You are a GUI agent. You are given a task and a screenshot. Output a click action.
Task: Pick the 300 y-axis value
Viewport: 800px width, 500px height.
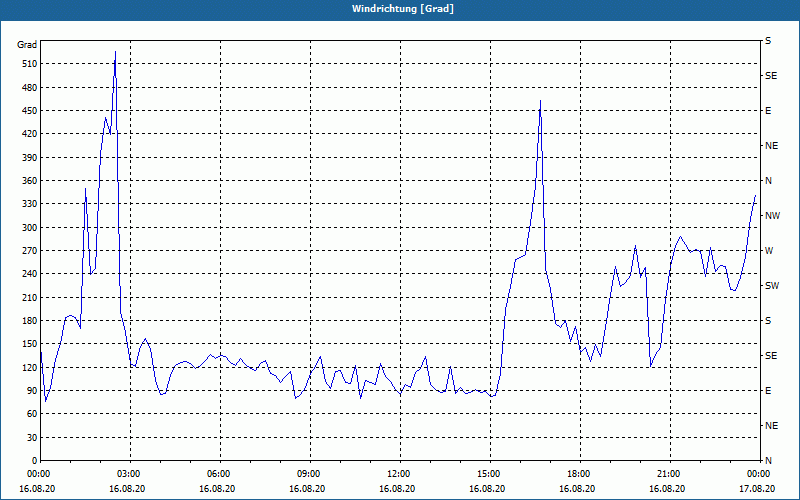point(30,228)
